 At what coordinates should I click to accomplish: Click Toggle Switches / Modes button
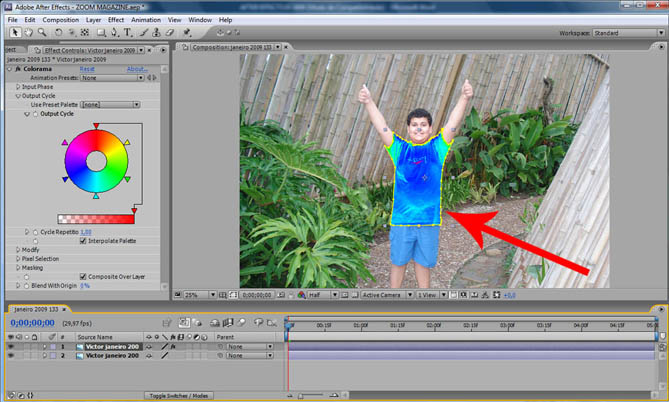pyautogui.click(x=180, y=396)
